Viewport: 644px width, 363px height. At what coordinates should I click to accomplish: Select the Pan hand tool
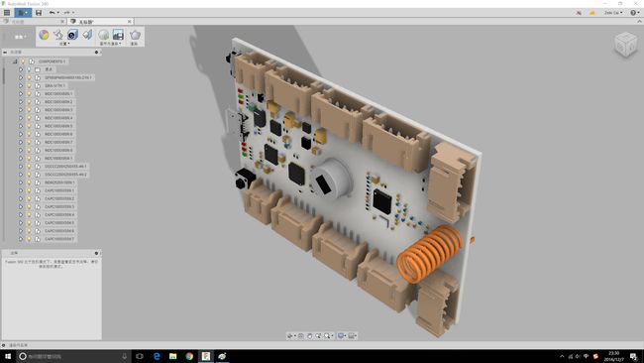[x=310, y=336]
